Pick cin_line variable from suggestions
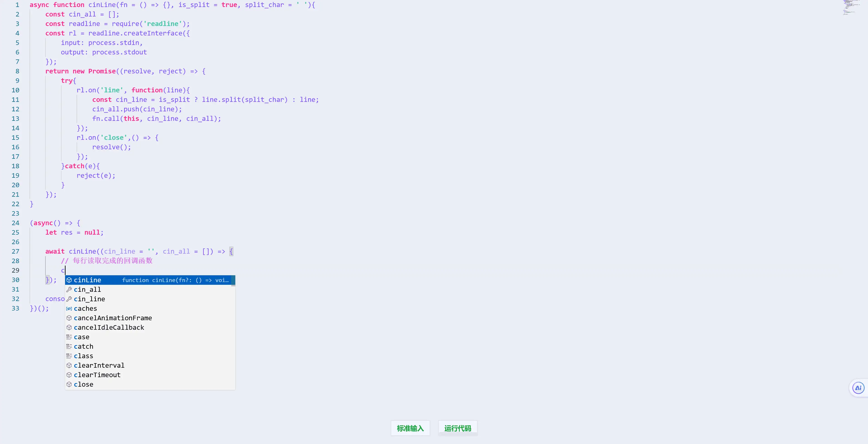868x444 pixels. point(89,299)
